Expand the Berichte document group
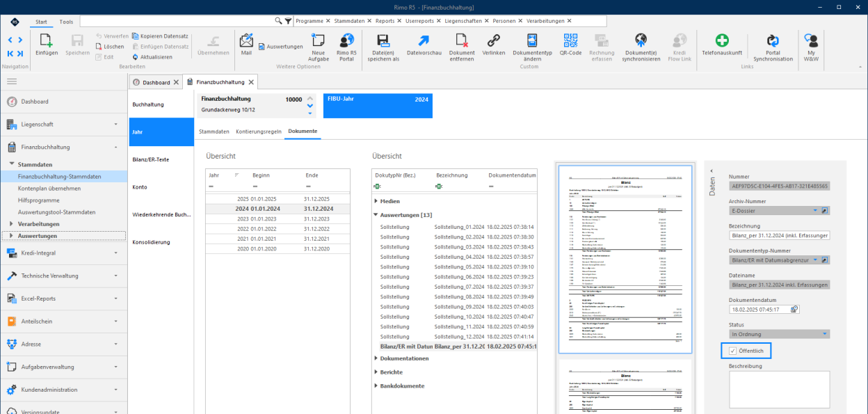Viewport: 868px width, 414px height. click(376, 372)
